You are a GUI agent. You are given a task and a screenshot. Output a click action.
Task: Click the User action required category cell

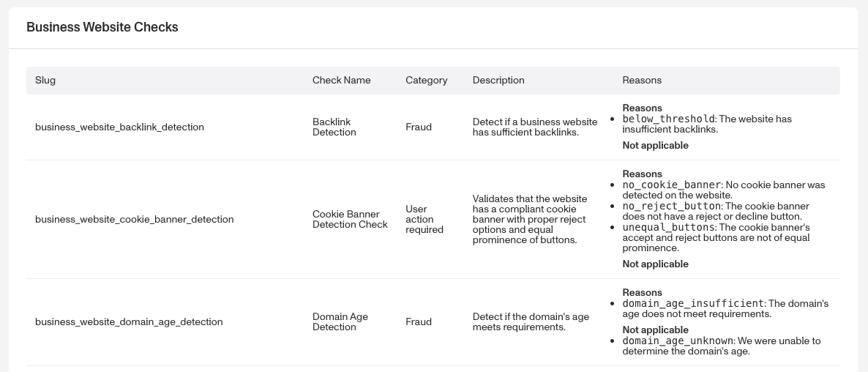point(424,220)
